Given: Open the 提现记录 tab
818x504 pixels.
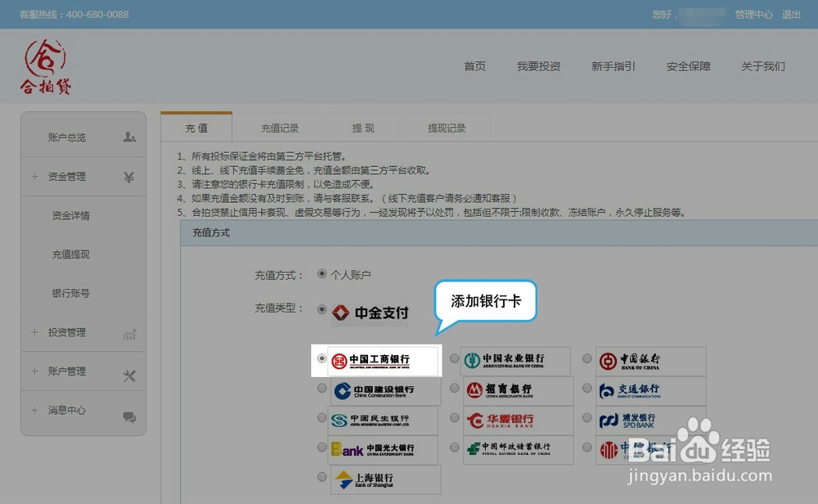Looking at the screenshot, I should click(447, 128).
